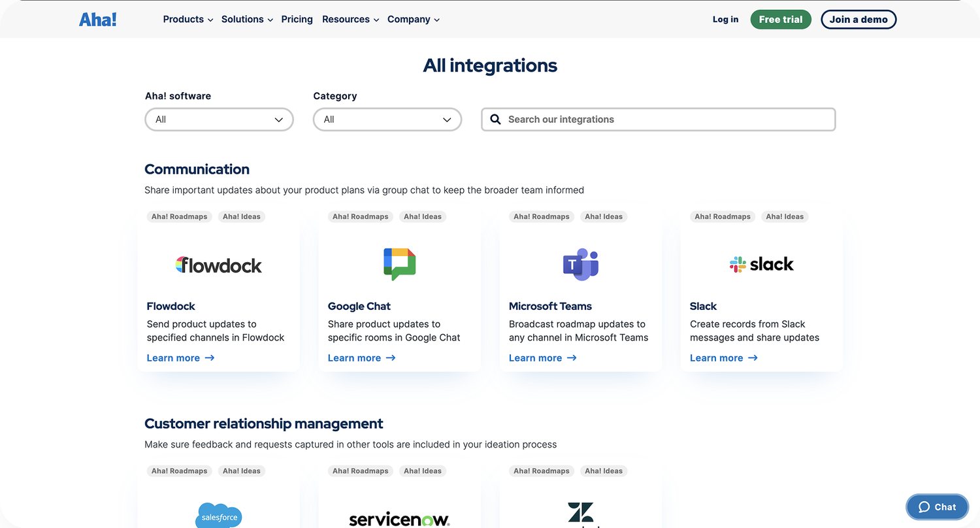Click the Aha! Ideas tag on Flowdock card
The image size is (980, 528).
(242, 216)
